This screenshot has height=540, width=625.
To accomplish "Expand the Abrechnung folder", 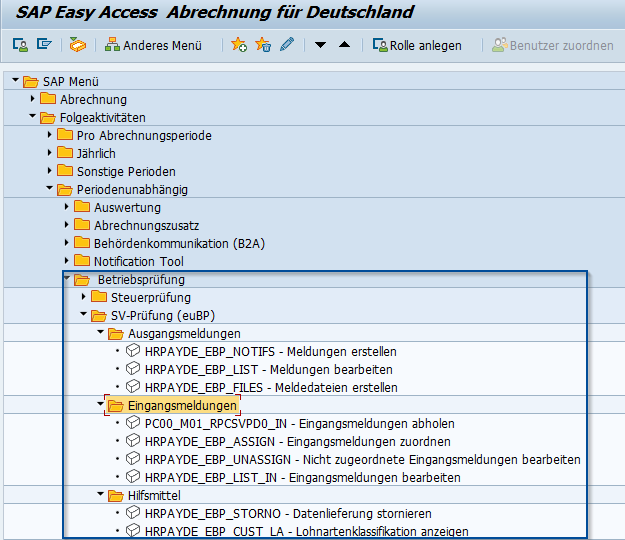I will point(33,99).
